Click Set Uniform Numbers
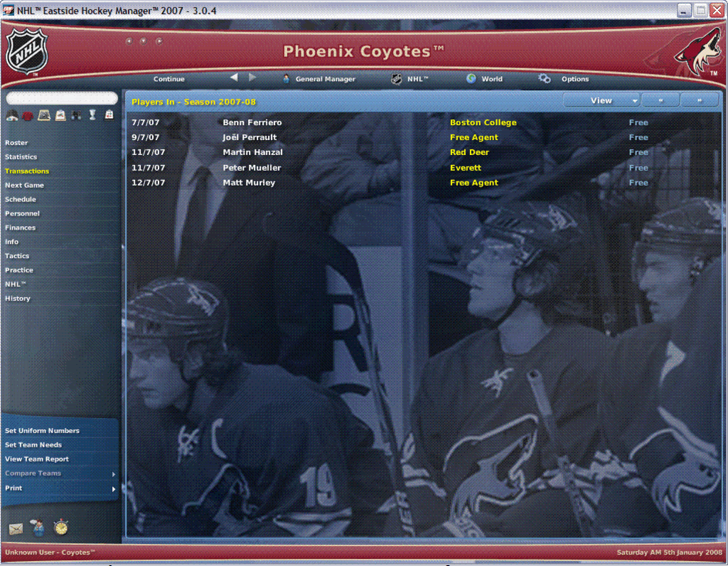728x566 pixels. click(42, 430)
